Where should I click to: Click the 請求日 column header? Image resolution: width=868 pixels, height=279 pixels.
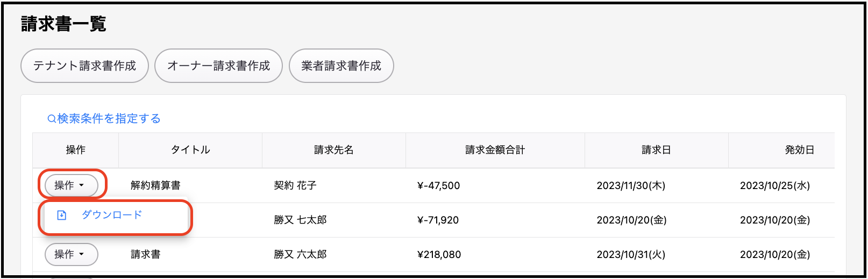[x=657, y=150]
